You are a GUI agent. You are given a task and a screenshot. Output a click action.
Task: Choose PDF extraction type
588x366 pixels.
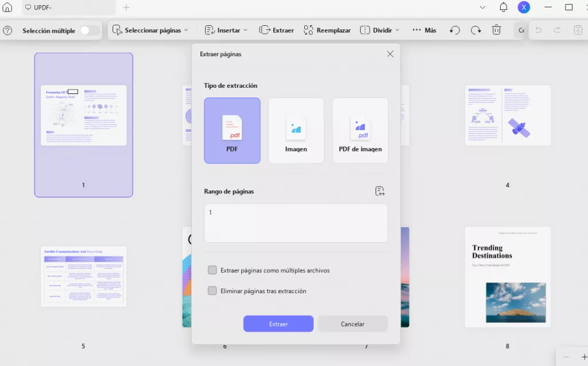pos(232,130)
